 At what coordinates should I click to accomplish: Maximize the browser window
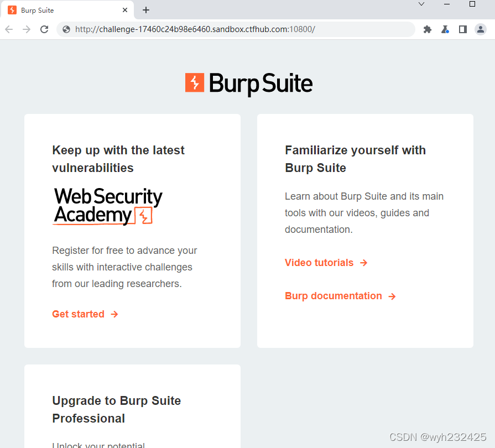tap(472, 4)
